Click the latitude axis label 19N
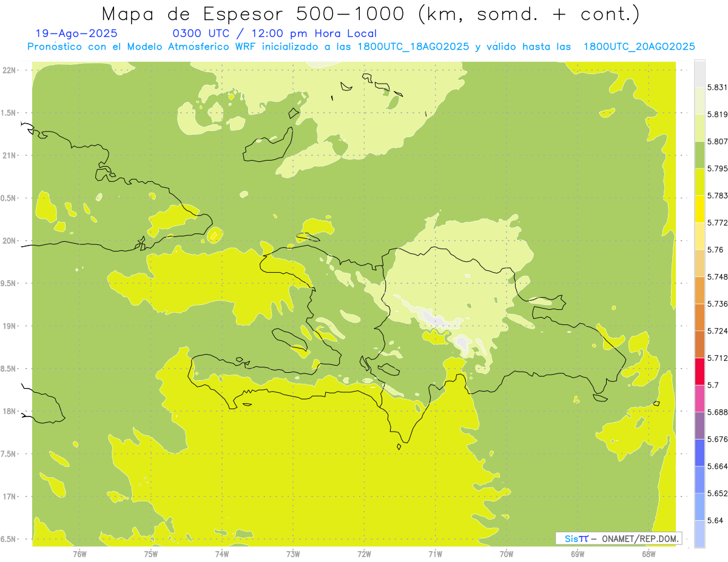The image size is (728, 562). [9, 326]
